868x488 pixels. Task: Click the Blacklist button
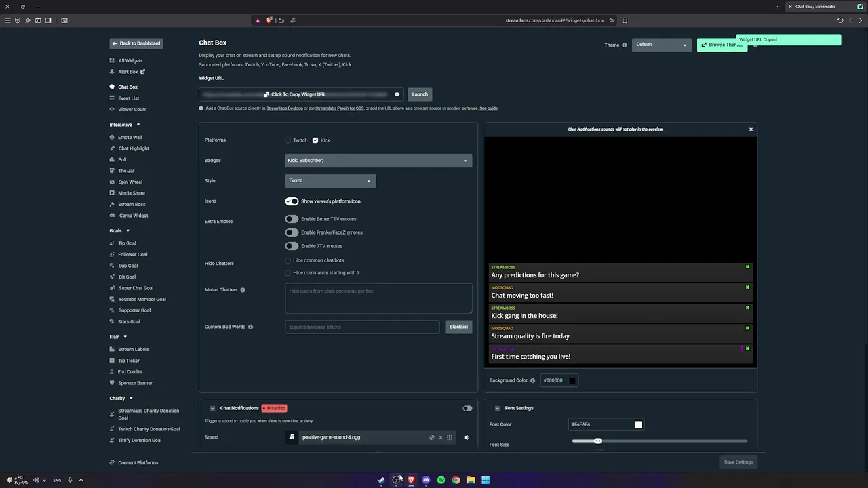[x=458, y=327]
